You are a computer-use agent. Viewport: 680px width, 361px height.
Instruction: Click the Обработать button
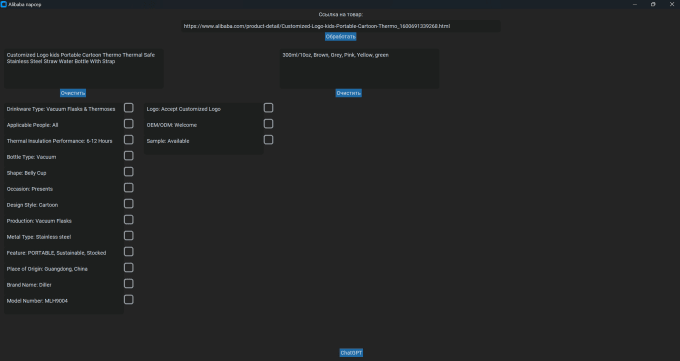[340, 36]
